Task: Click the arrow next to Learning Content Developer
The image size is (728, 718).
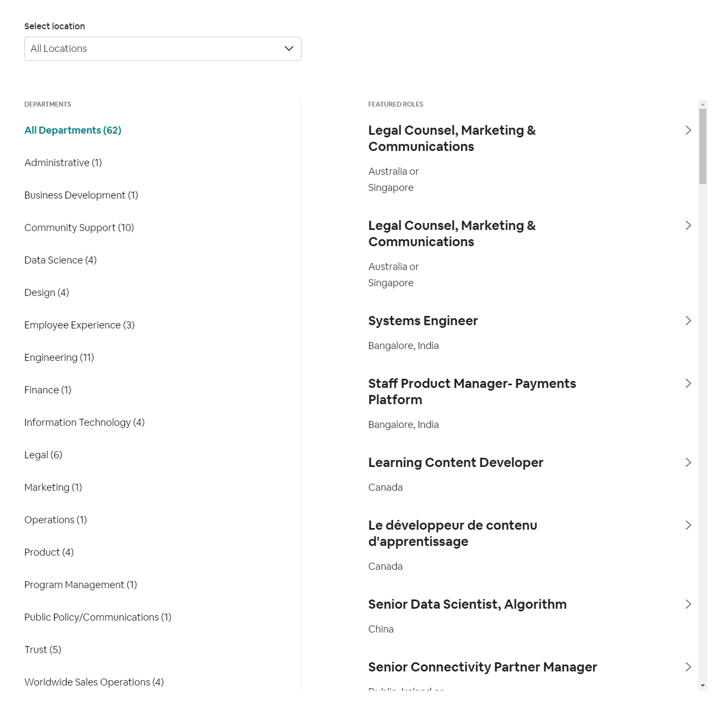Action: pos(688,463)
